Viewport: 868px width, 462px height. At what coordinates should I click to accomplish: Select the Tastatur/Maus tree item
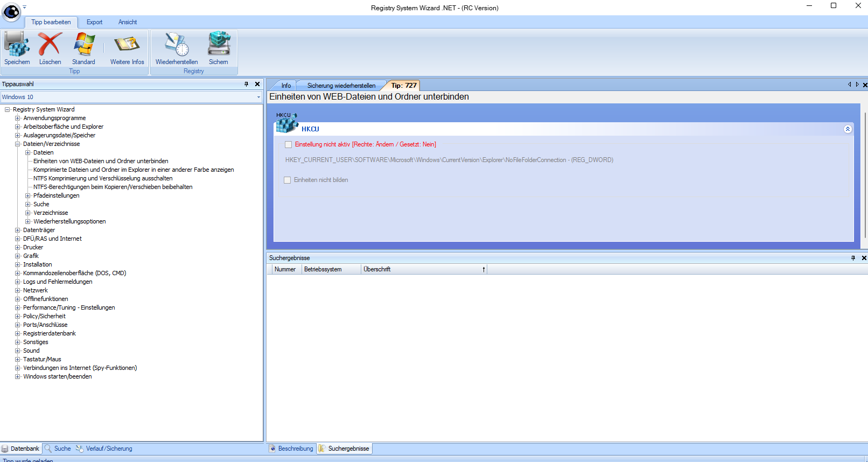pyautogui.click(x=42, y=359)
